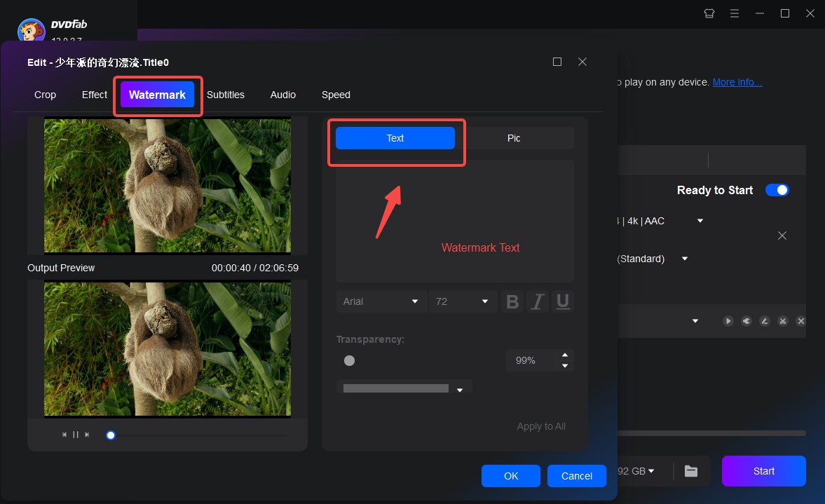The height and width of the screenshot is (504, 825).
Task: Click the next frame playback icon
Action: pos(87,435)
